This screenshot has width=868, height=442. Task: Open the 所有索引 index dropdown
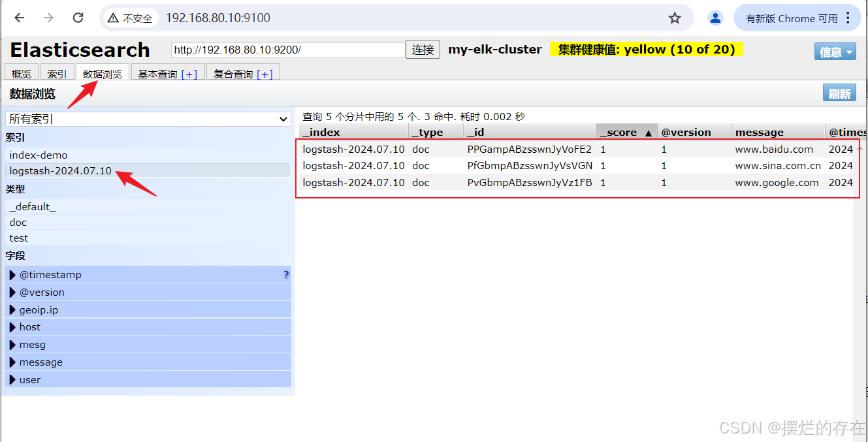click(148, 119)
